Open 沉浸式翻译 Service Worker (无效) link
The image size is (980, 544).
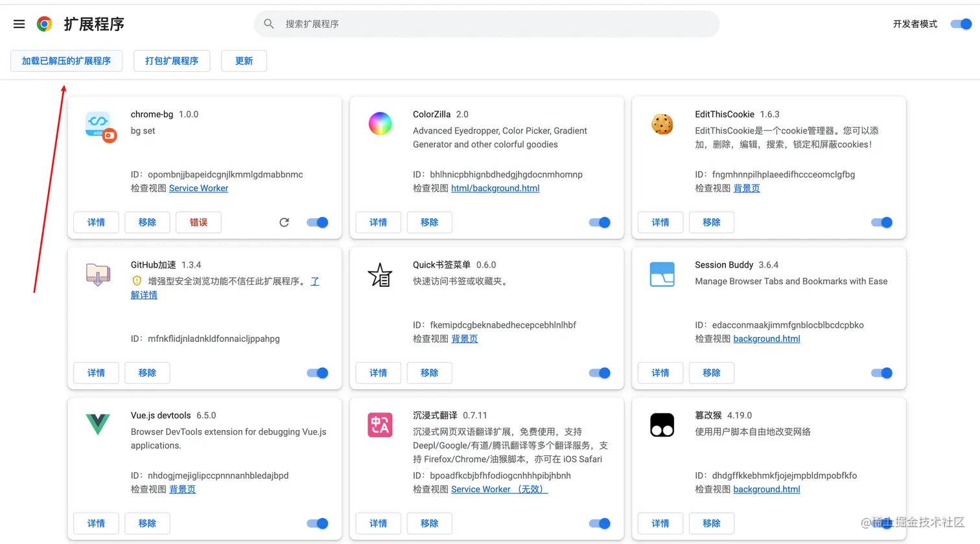point(500,490)
